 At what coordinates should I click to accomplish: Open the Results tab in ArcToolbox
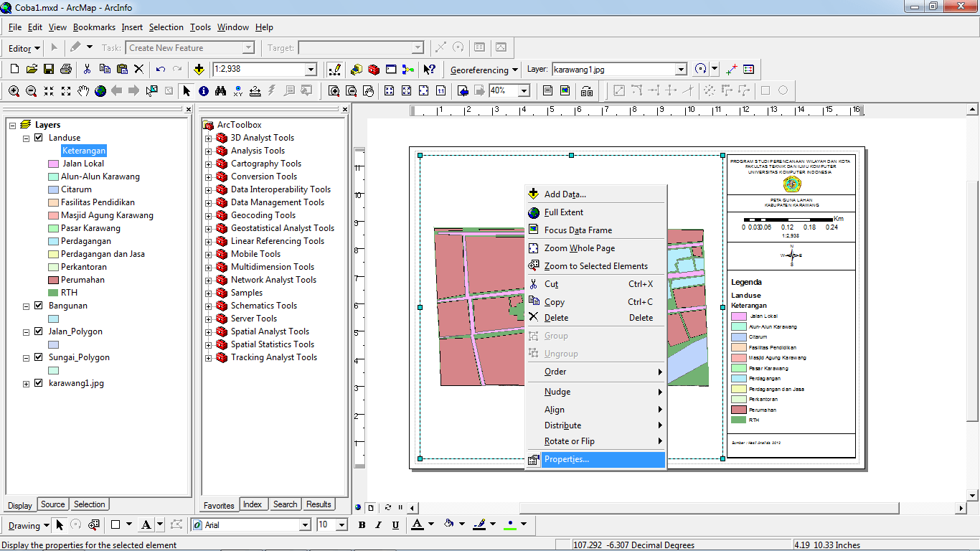[319, 504]
